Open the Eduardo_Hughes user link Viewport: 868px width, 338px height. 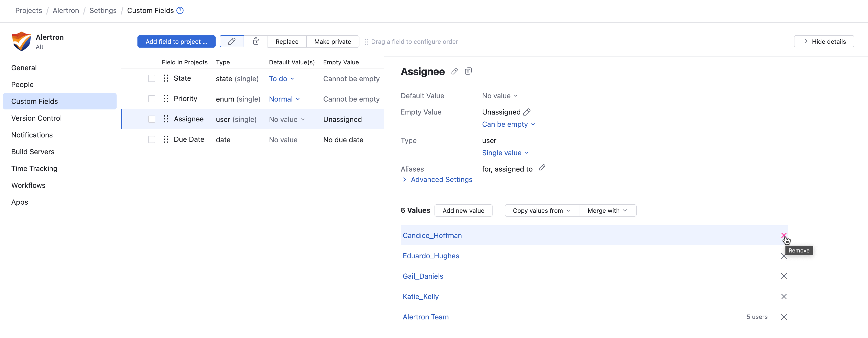tap(431, 256)
